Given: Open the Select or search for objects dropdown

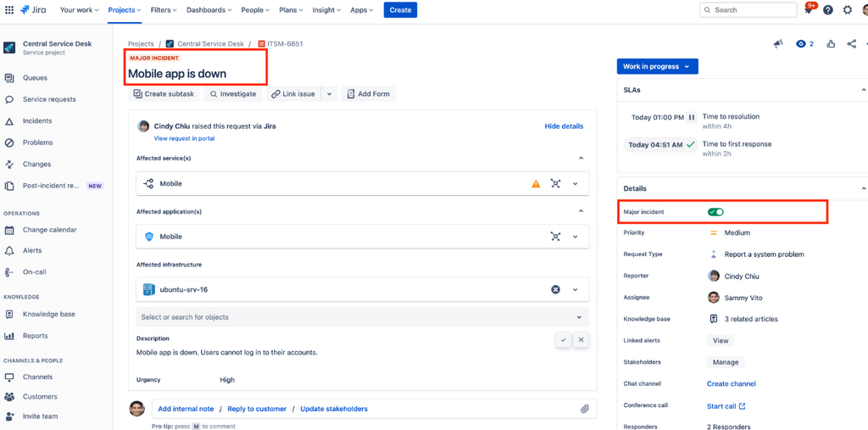Looking at the screenshot, I should tap(363, 317).
